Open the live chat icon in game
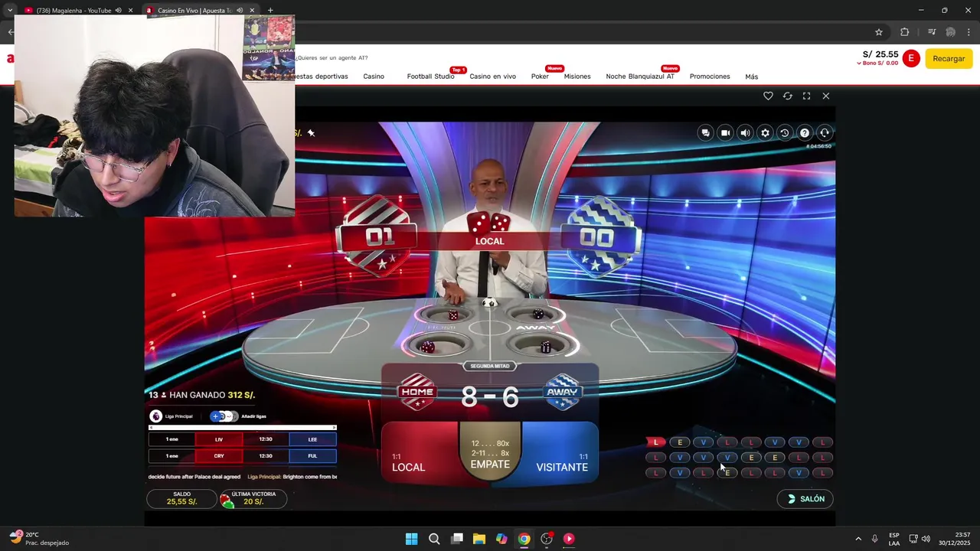Viewport: 980px width, 551px height. tap(705, 133)
